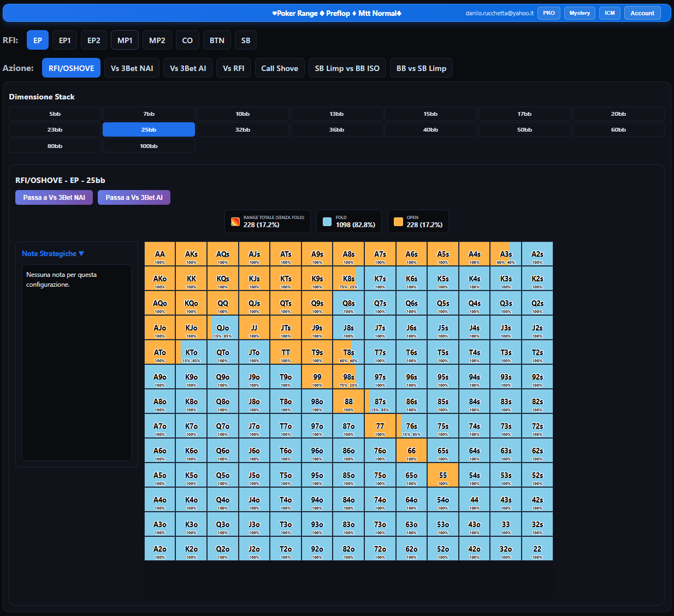Open the ICM mode
This screenshot has width=674, height=616.
click(610, 13)
